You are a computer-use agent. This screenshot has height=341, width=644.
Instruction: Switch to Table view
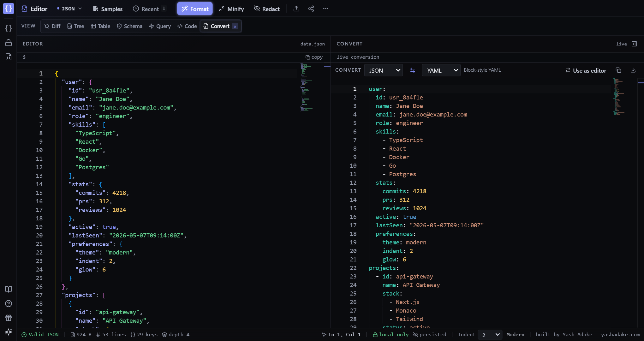(x=100, y=26)
